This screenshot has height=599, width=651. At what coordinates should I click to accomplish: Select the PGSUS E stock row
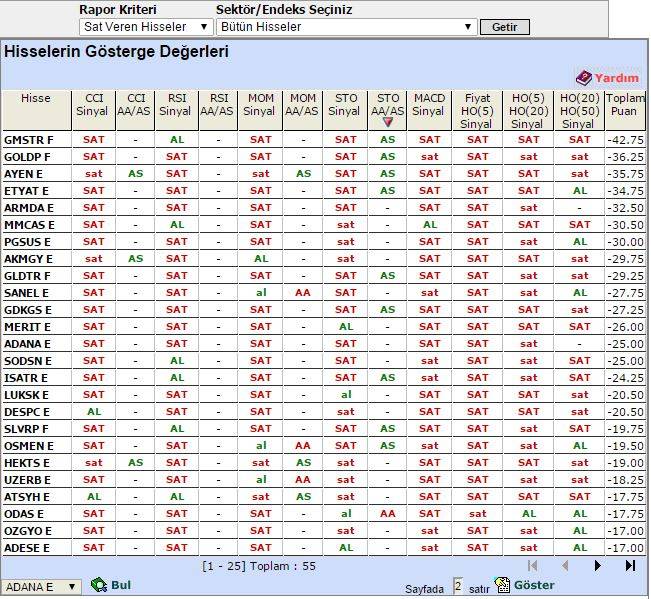point(29,242)
